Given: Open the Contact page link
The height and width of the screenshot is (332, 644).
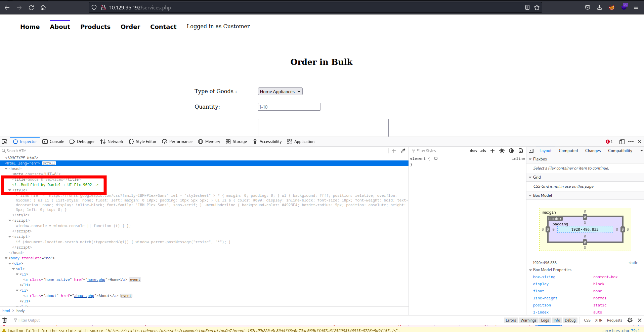Looking at the screenshot, I should coord(163,27).
